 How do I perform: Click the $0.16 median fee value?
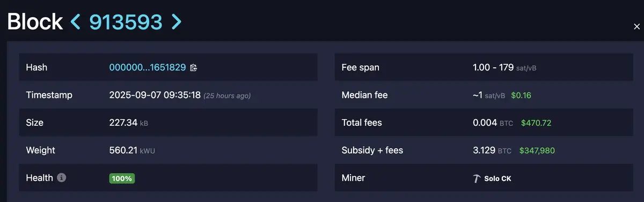pyautogui.click(x=521, y=95)
